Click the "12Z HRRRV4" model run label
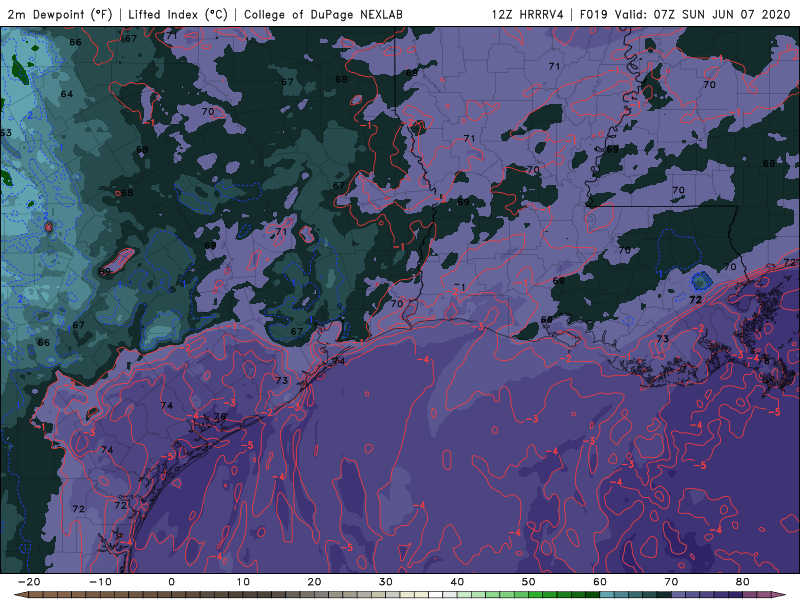Screen dimensions: 800x600 coord(527,14)
